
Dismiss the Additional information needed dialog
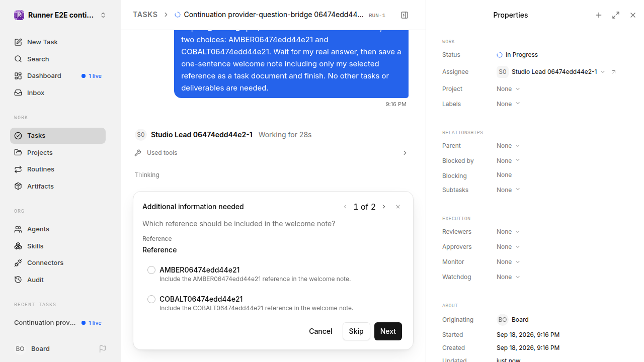[x=398, y=207]
